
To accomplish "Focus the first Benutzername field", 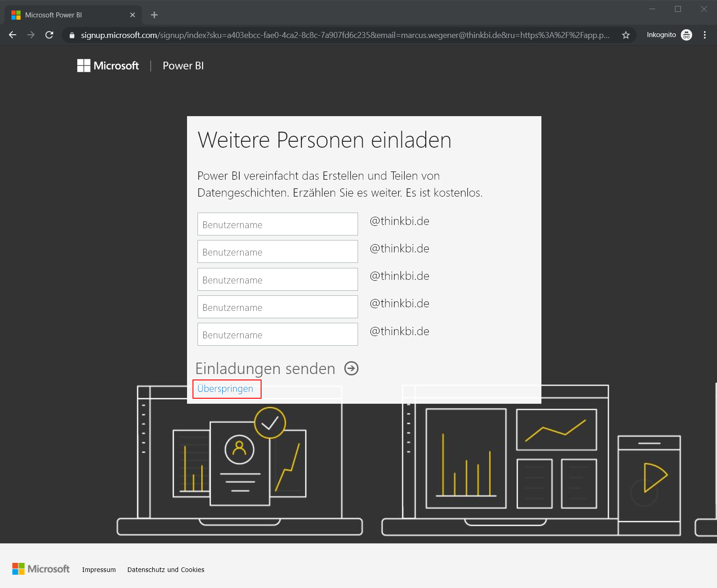I will [278, 224].
